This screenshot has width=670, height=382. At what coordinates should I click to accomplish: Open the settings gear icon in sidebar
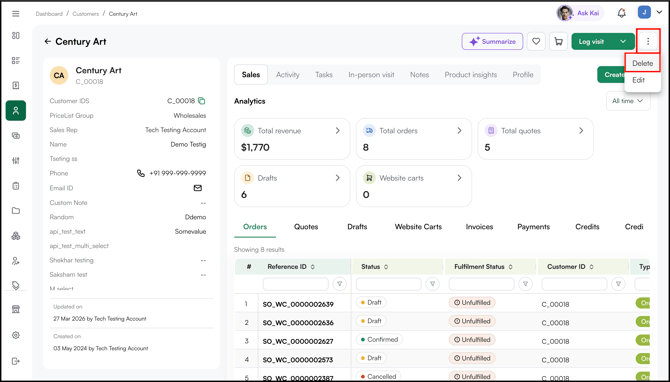click(x=16, y=335)
